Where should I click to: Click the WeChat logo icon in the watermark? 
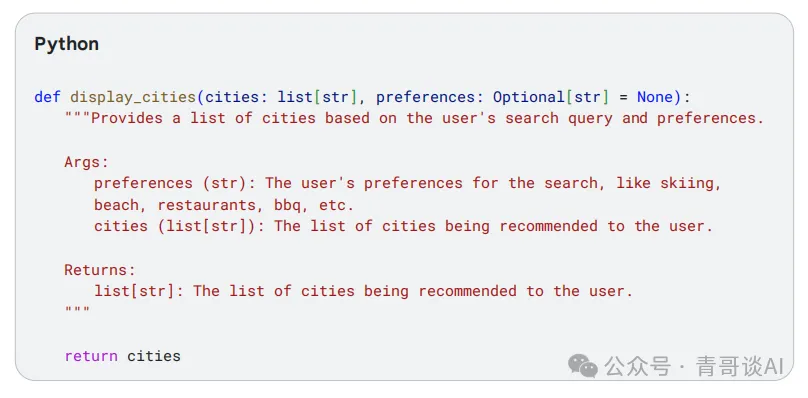click(583, 366)
